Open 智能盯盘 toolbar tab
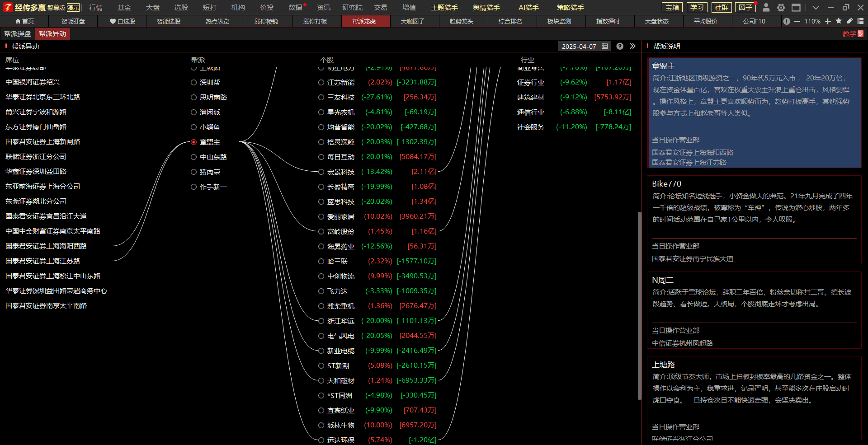This screenshot has width=868, height=445. pyautogui.click(x=73, y=21)
